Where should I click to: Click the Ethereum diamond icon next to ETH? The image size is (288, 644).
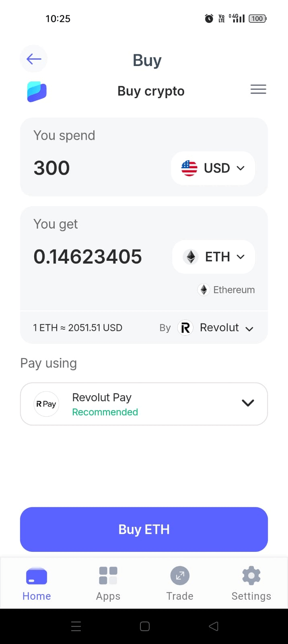[191, 256]
